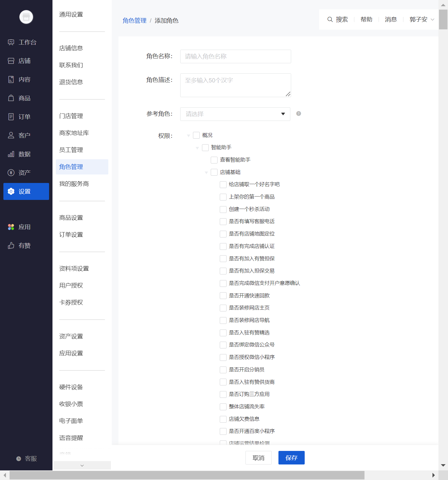
Task: Click the horizontal scroll left arrow
Action: pyautogui.click(x=5, y=475)
